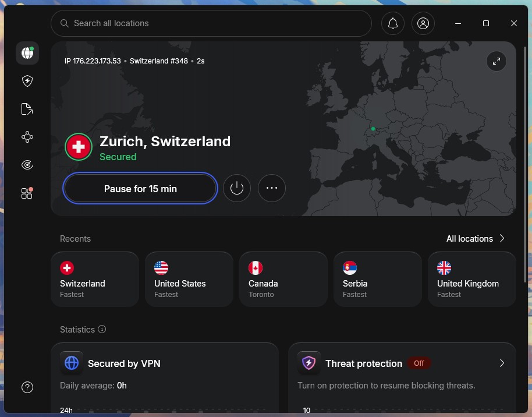The width and height of the screenshot is (532, 417).
Task: Open the account profile icon
Action: click(423, 23)
